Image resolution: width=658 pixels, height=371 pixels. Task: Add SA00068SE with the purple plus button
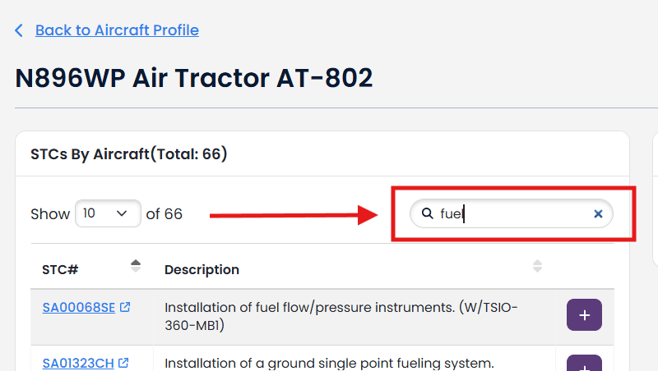click(x=584, y=315)
